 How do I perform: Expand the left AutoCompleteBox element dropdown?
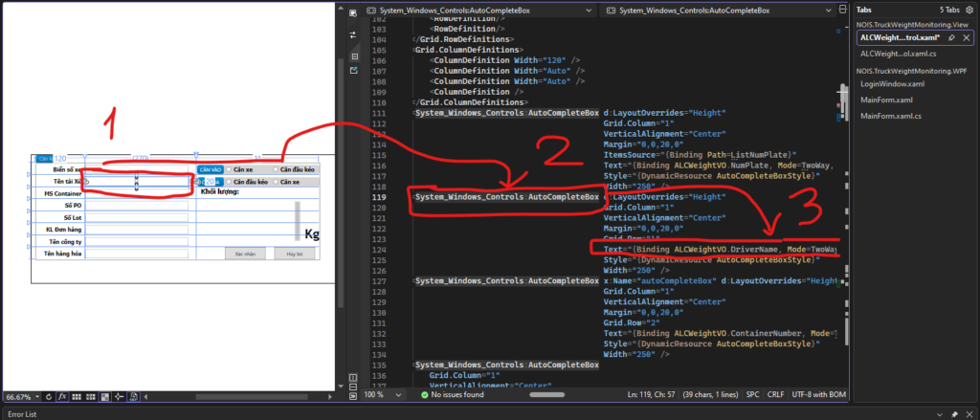pos(587,10)
